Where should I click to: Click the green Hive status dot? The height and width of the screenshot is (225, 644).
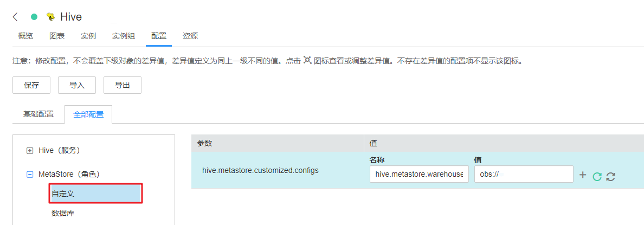point(34,17)
